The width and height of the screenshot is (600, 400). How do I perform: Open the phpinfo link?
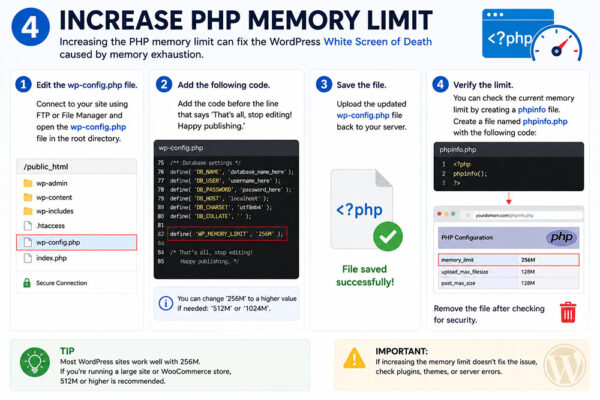532,109
